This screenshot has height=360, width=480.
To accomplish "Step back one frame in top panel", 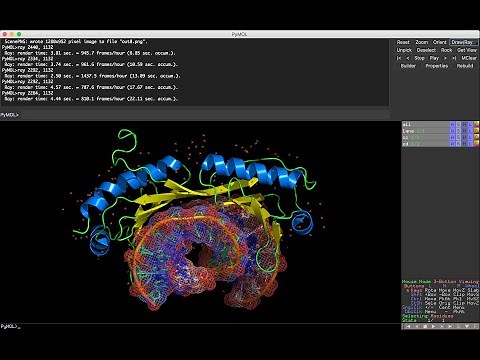I will (407, 58).
